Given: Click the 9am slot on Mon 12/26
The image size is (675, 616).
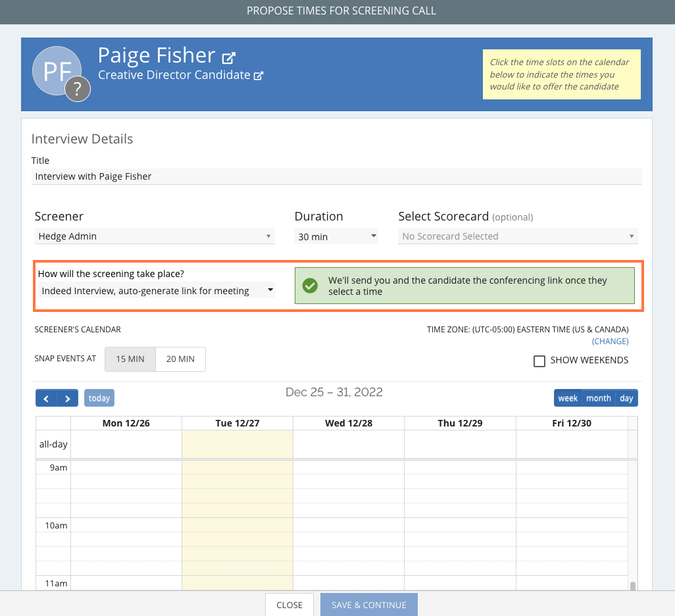Looking at the screenshot, I should (126, 468).
